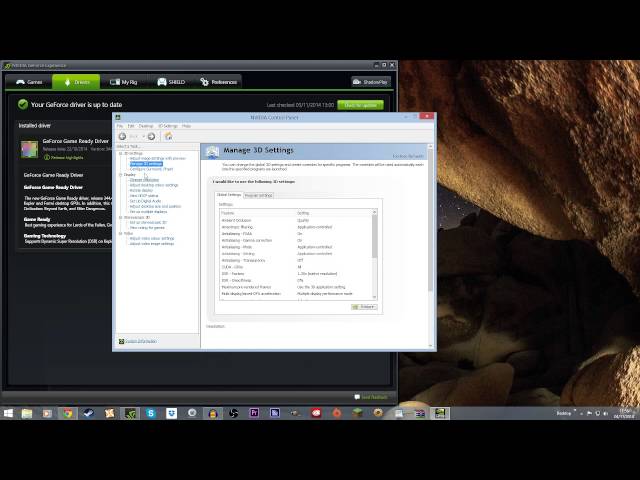Select Adjust image settings with preview
Viewport: 640px width, 480px height.
coord(157,158)
